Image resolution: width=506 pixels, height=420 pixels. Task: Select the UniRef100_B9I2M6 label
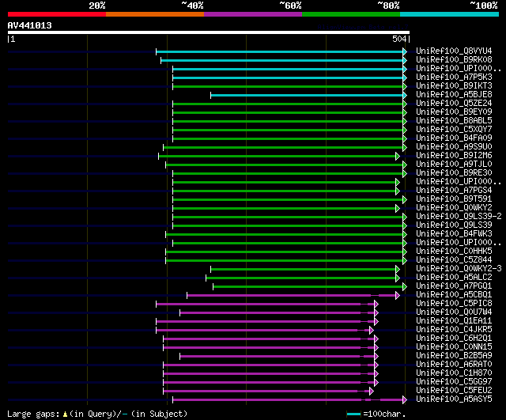tap(454, 156)
